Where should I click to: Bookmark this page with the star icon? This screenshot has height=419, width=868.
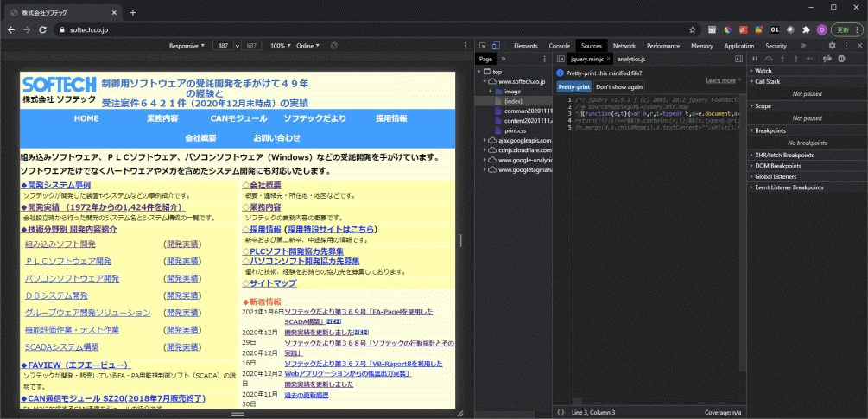pyautogui.click(x=693, y=30)
